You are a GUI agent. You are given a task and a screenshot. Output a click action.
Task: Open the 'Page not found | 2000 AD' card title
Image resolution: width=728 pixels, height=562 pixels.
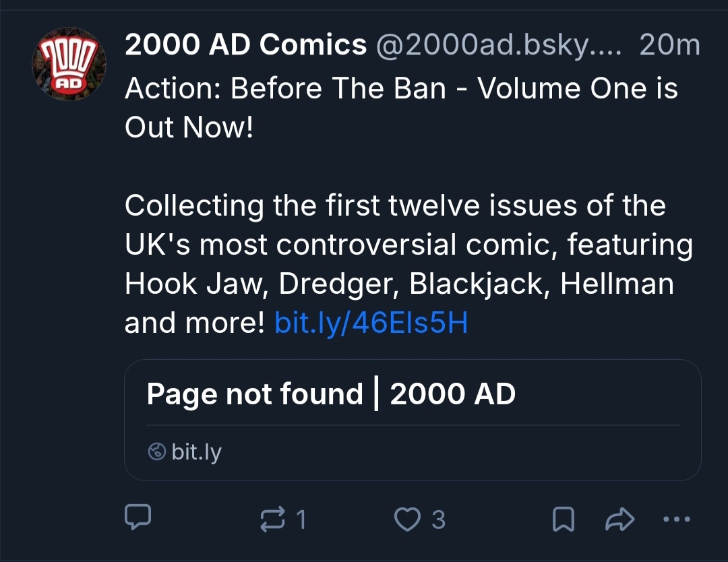click(331, 394)
